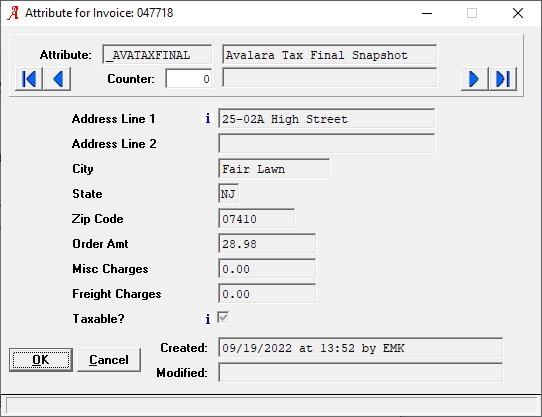Go to next attribute record arrow
This screenshot has width=542, height=417.
(x=475, y=79)
